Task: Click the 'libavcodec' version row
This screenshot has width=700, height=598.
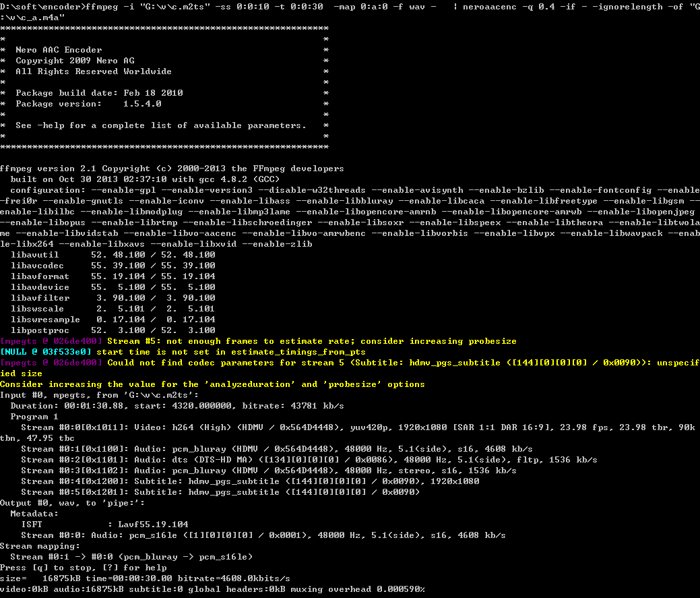Action: click(113, 265)
